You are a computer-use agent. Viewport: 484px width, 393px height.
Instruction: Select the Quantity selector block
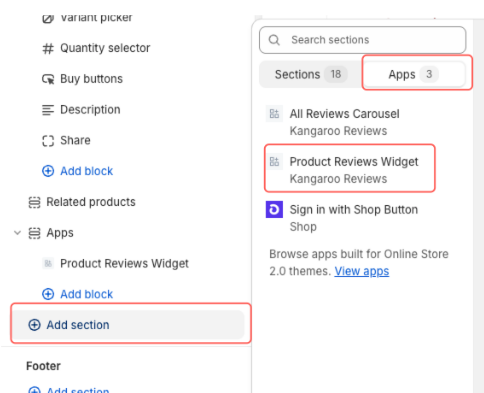105,48
